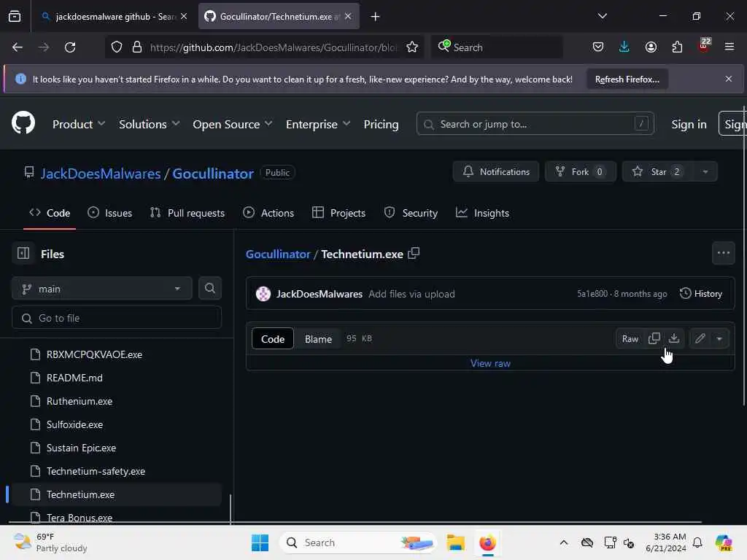Switch to the Issues tab

[x=110, y=213]
